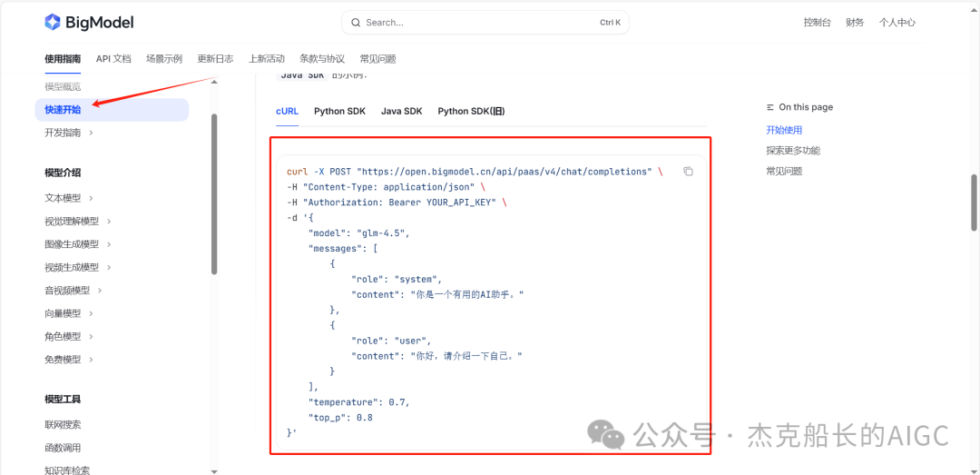The height and width of the screenshot is (475, 980).
Task: Copy the cURL code snippet
Action: [x=688, y=172]
